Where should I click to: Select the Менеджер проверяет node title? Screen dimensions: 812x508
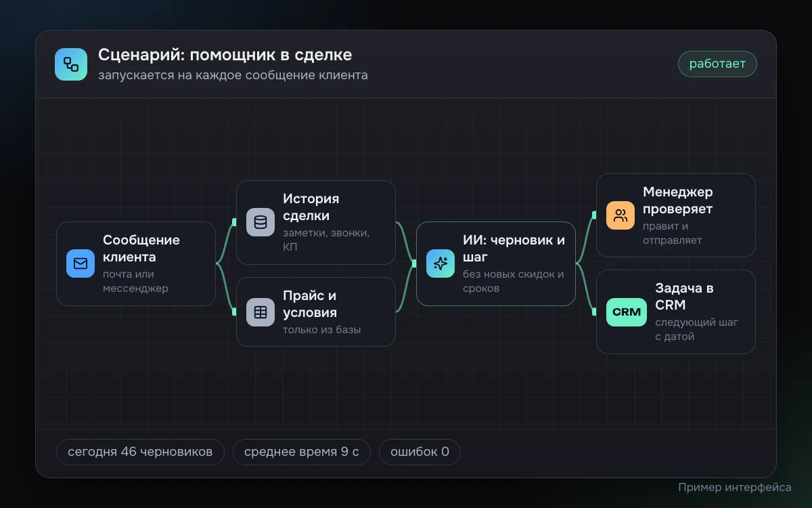678,200
